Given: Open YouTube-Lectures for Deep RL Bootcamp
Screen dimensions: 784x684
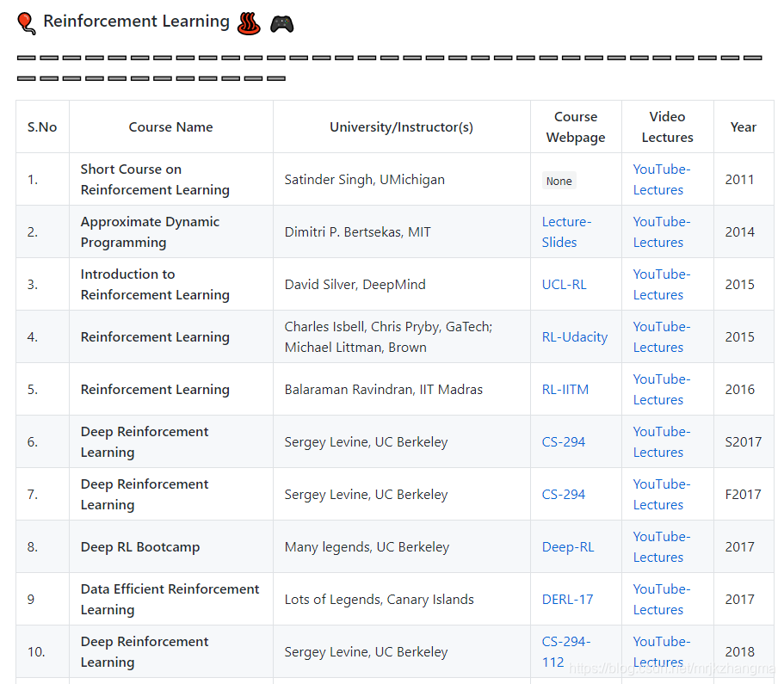Looking at the screenshot, I should 662,547.
